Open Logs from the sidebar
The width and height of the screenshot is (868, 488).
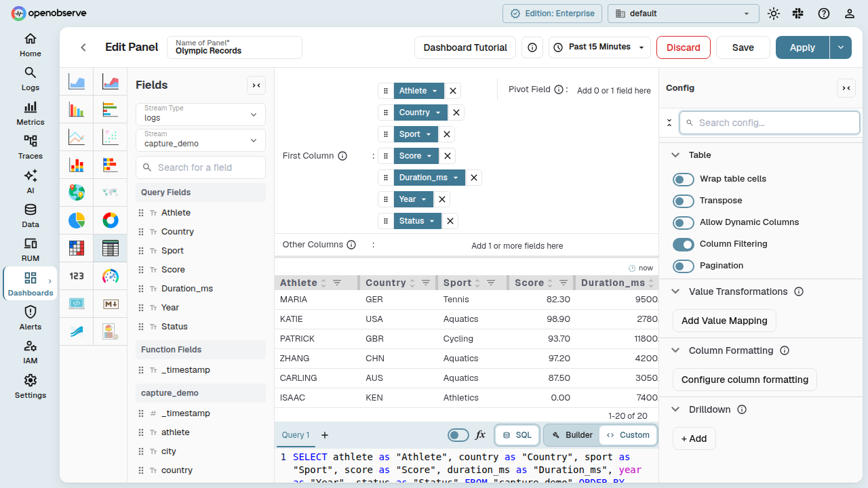pyautogui.click(x=31, y=79)
